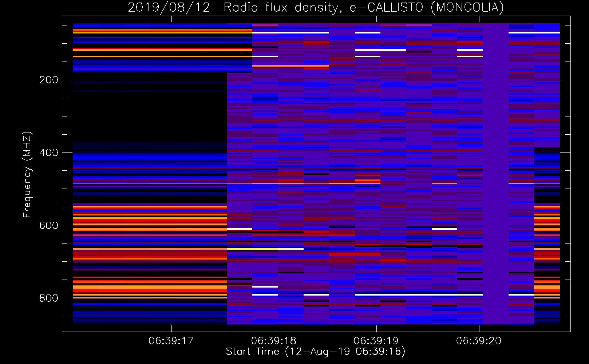The height and width of the screenshot is (364, 589).
Task: Click the 06:39:20 time tick label
Action: point(479,341)
